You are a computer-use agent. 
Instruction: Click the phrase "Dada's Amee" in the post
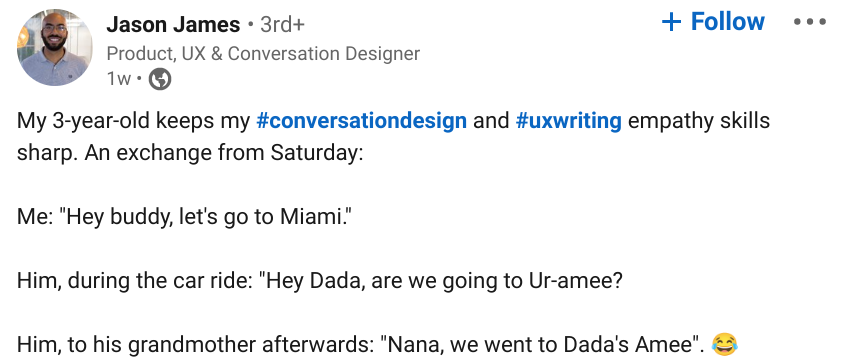pyautogui.click(x=627, y=345)
